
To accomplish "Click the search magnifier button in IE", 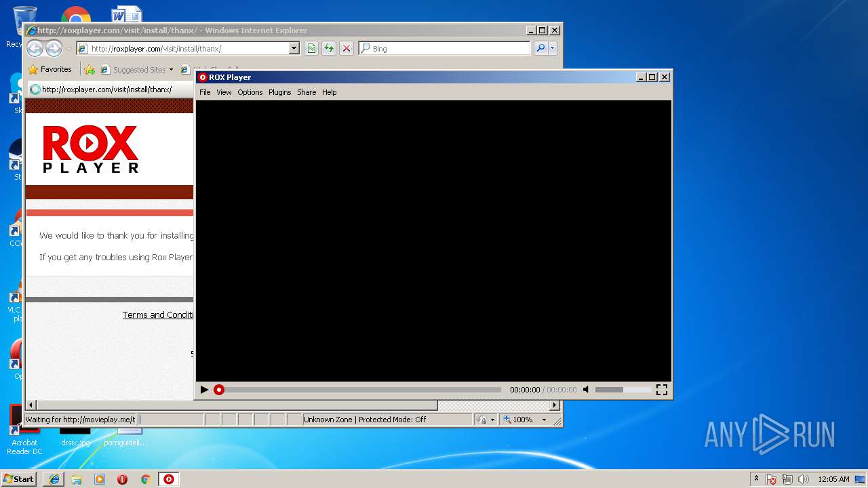I will tap(540, 48).
